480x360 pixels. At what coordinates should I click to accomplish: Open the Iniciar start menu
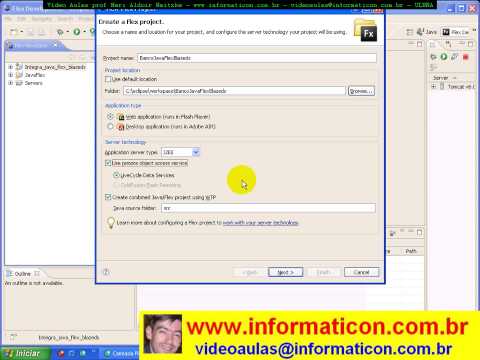pyautogui.click(x=25, y=353)
